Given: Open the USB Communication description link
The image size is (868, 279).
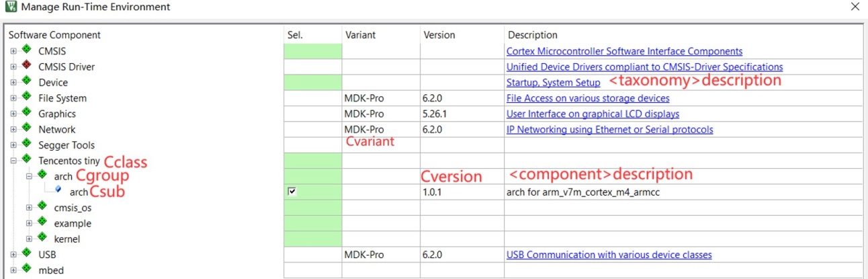Looking at the screenshot, I should click(x=609, y=255).
